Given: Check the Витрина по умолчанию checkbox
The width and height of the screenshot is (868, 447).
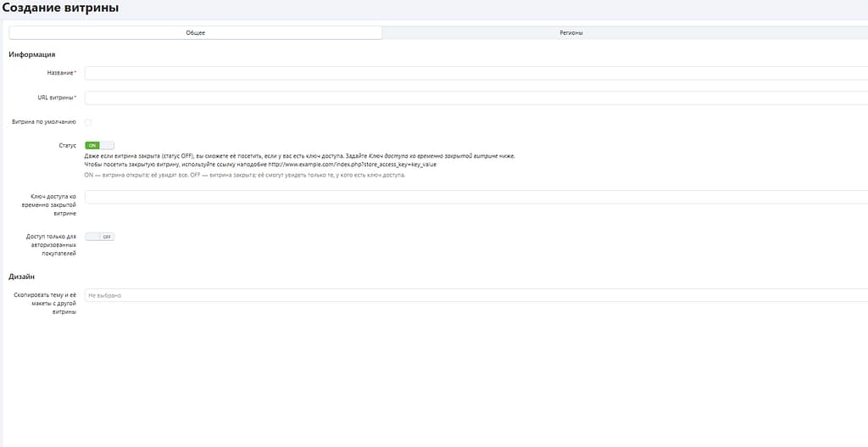Looking at the screenshot, I should coord(88,122).
